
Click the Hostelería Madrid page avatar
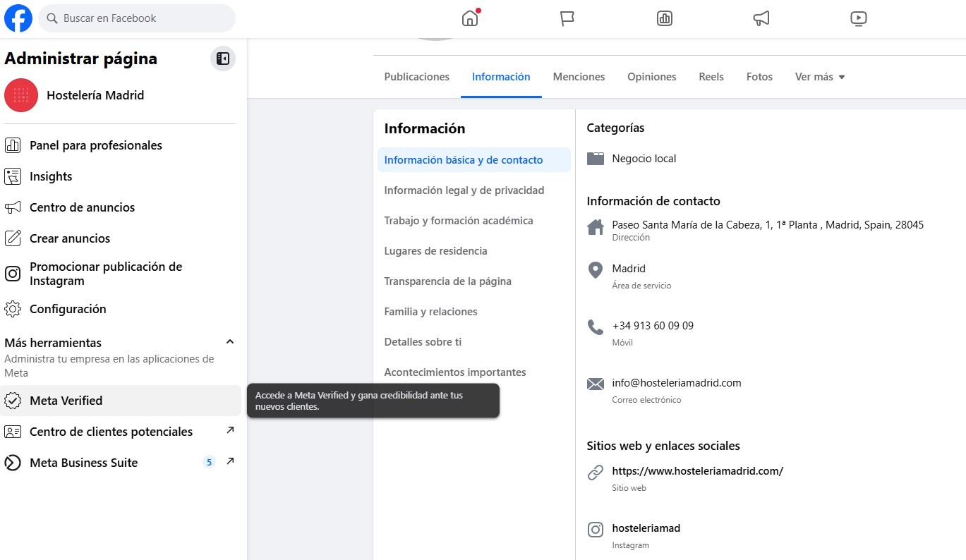tap(21, 95)
